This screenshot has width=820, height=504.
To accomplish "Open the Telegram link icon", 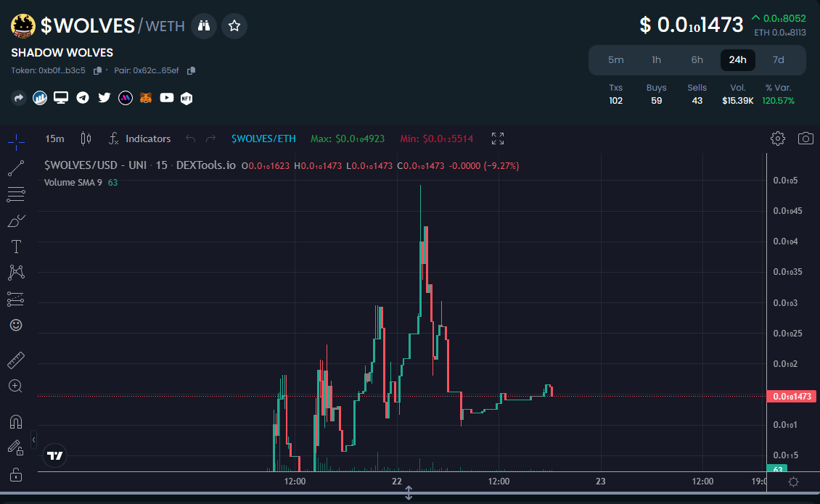I will click(83, 98).
